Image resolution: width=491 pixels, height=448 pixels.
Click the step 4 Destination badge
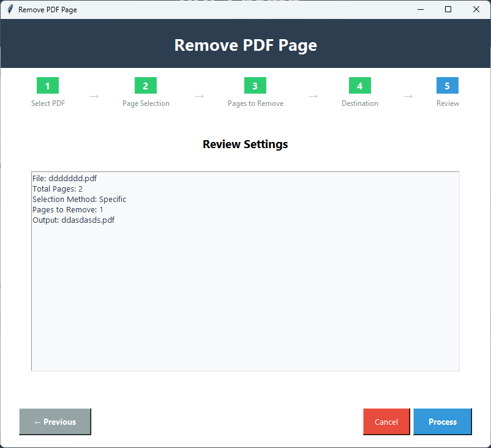[359, 86]
